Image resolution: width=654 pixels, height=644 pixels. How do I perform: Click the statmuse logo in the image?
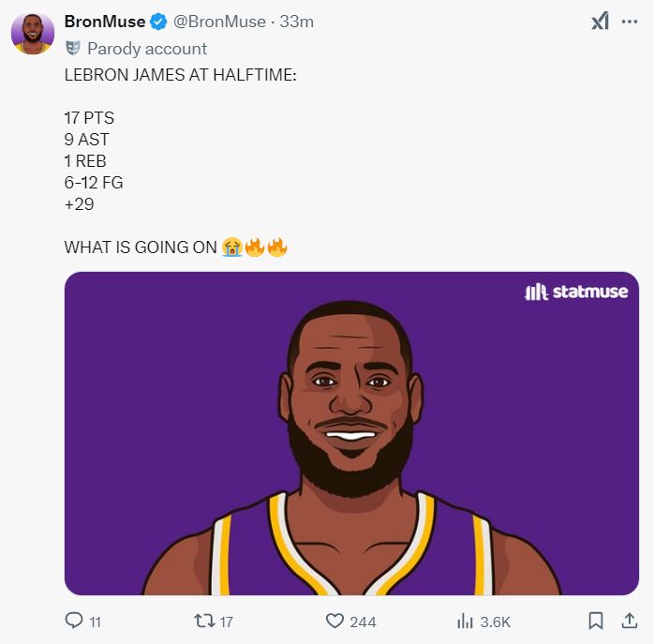pos(575,292)
